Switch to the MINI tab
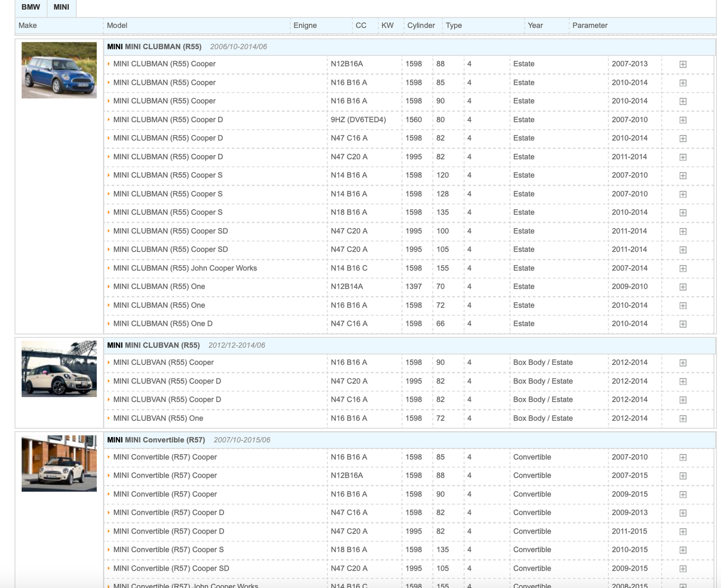The image size is (721, 588). coord(61,7)
